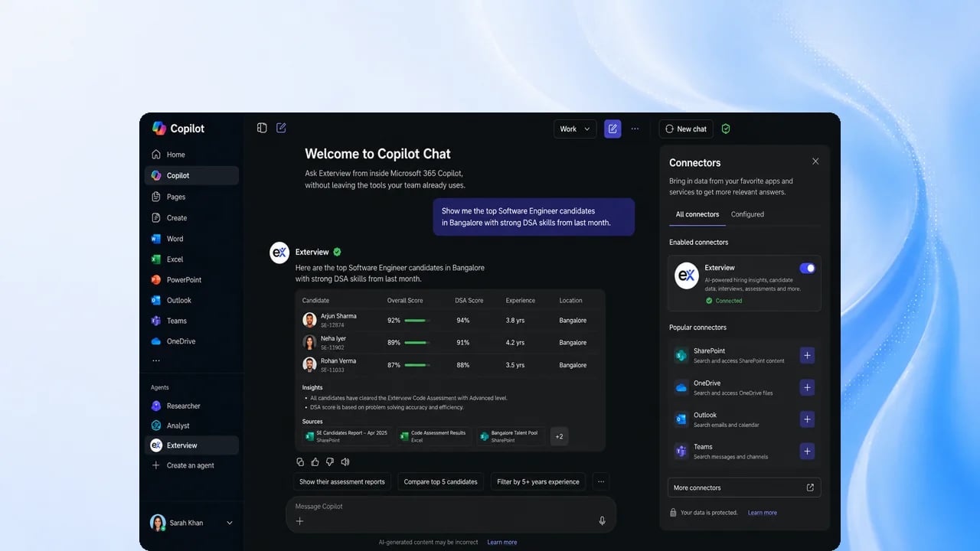The image size is (980, 551).
Task: Launch PowerPoint from the sidebar
Action: point(191,280)
